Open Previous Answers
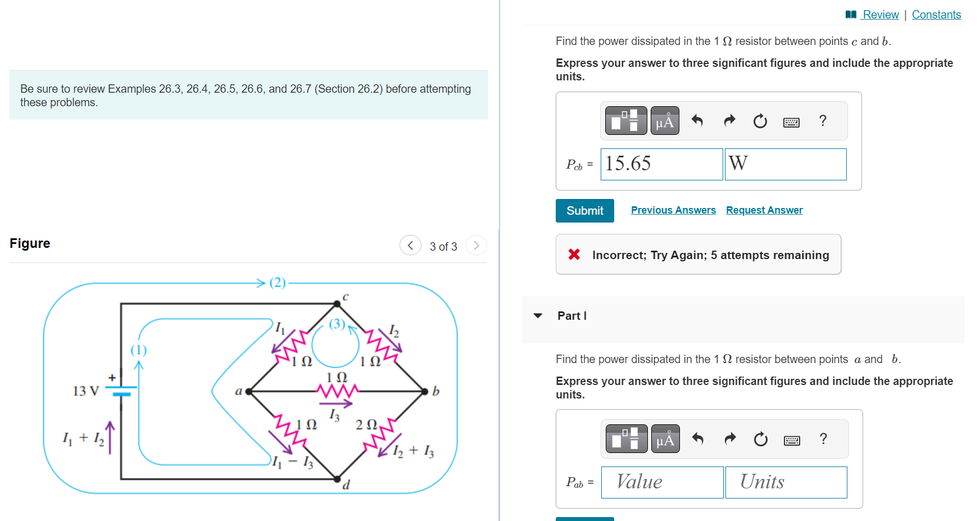 coord(673,210)
